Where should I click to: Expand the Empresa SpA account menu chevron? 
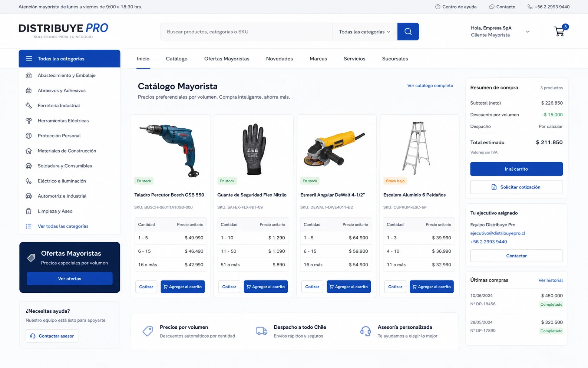point(528,32)
